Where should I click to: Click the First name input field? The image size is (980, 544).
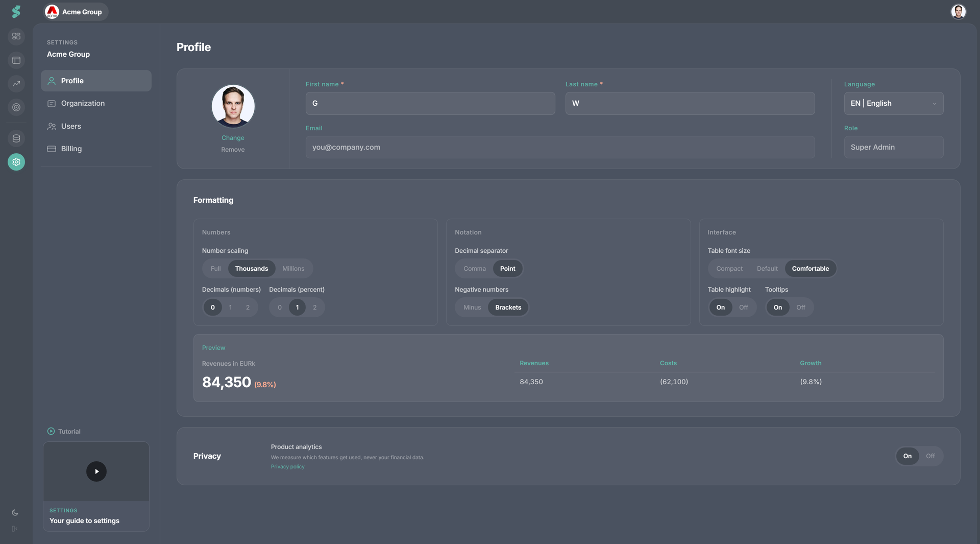(430, 103)
